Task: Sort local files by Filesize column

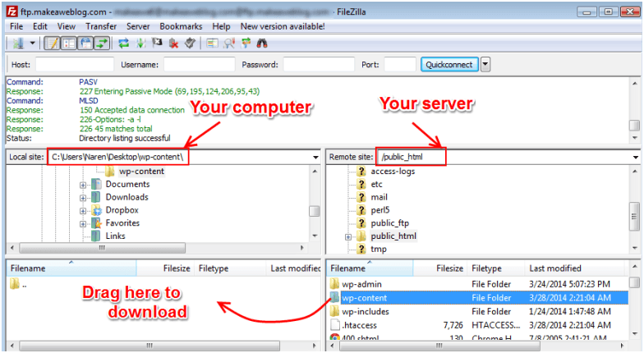Action: [165, 268]
